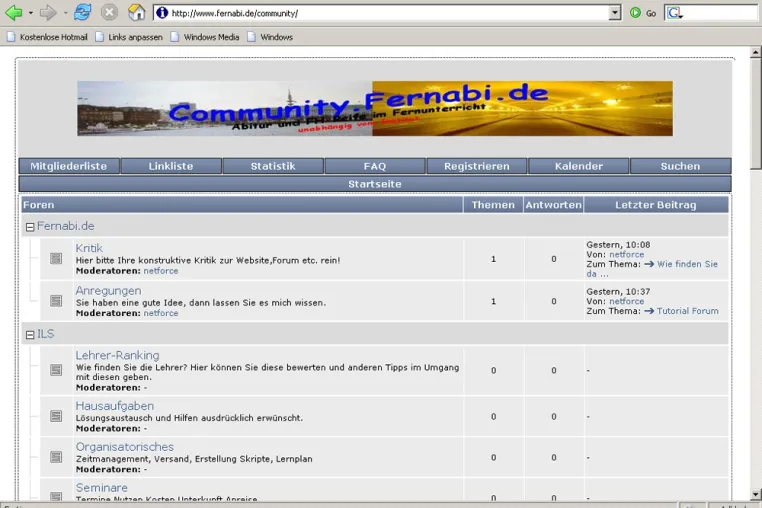
Task: Click the Hausaufgaben forum status icon
Action: point(56,416)
